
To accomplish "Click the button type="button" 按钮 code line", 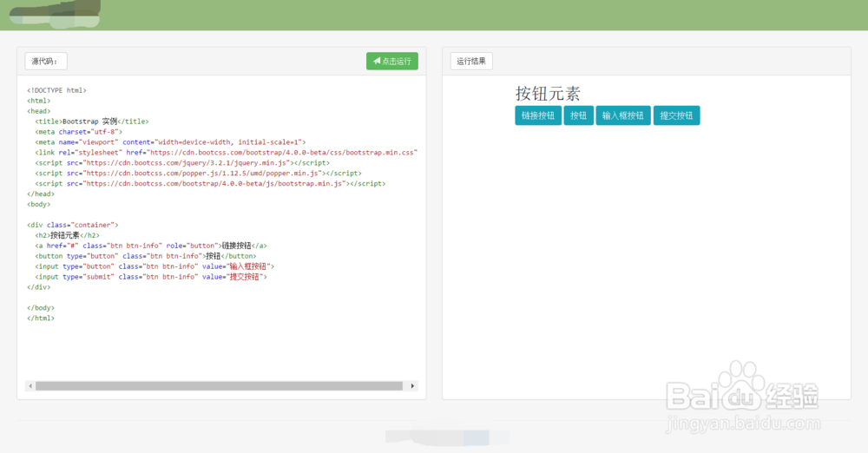I will click(146, 256).
